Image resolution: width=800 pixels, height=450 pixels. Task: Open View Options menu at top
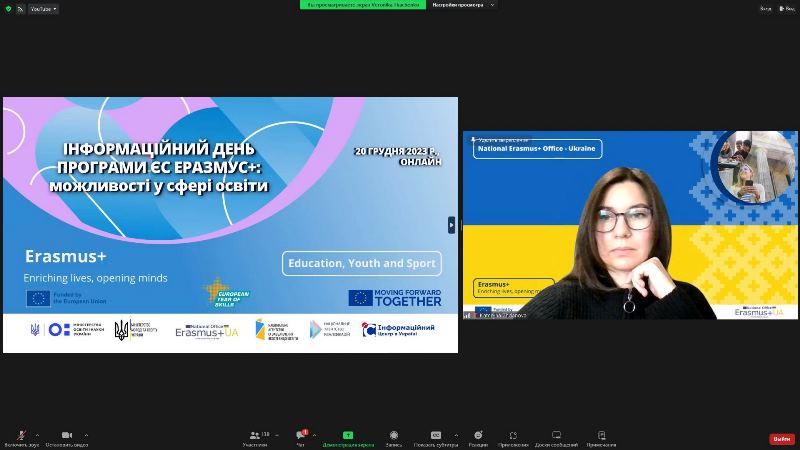463,5
